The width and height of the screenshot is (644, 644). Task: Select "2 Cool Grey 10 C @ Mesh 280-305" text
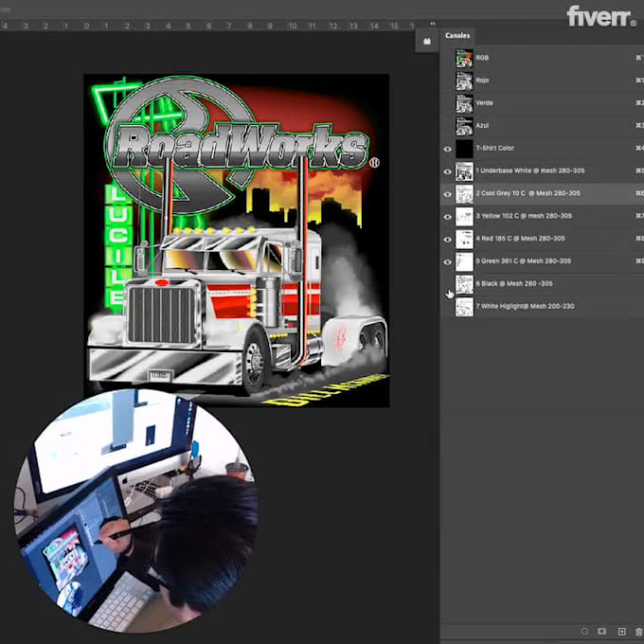click(528, 193)
